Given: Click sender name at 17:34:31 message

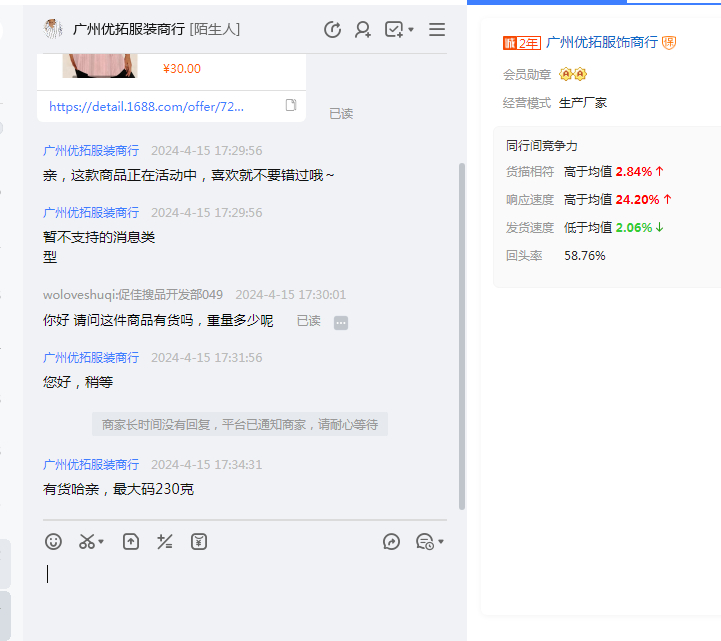Looking at the screenshot, I should coord(91,464).
